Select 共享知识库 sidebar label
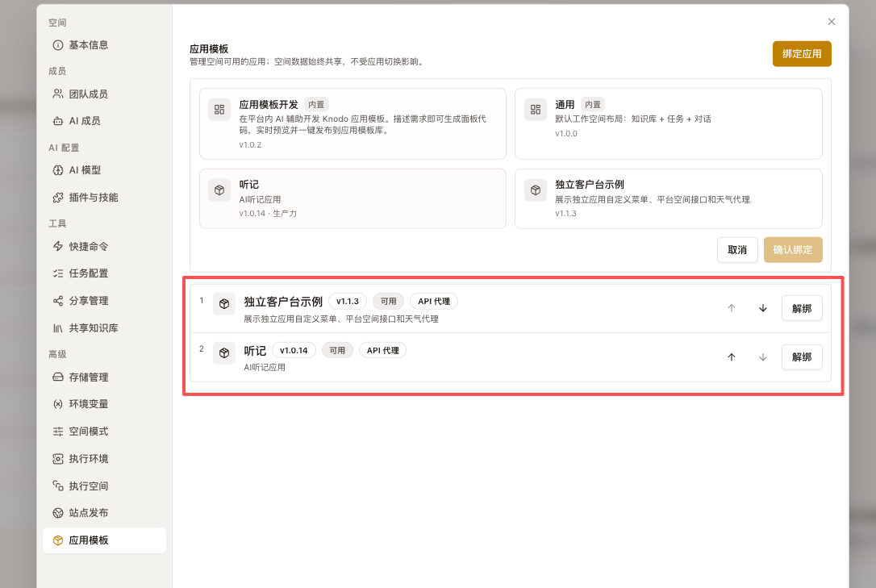 94,327
